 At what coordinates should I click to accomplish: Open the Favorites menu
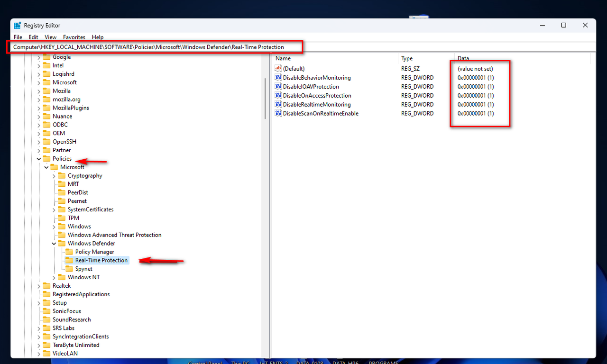74,37
